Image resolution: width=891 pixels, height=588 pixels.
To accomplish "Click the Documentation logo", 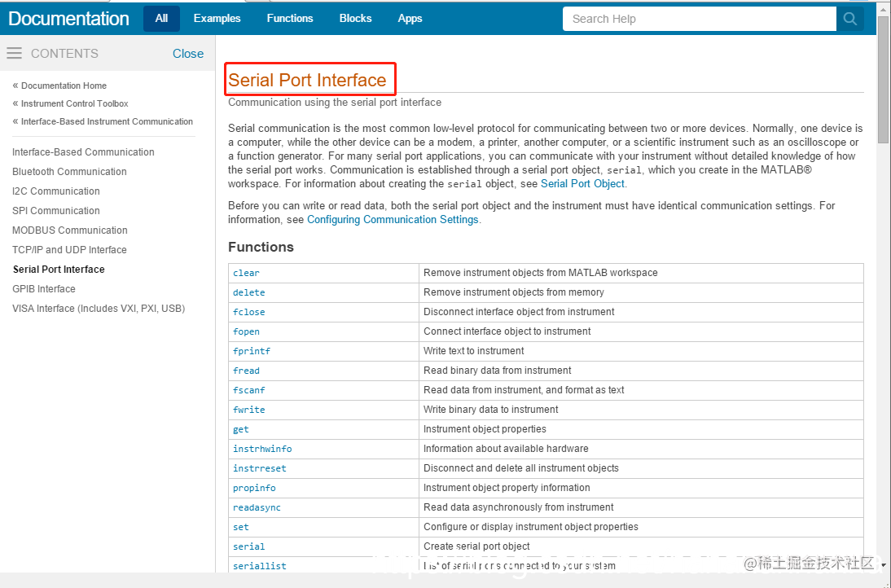I will click(x=68, y=18).
